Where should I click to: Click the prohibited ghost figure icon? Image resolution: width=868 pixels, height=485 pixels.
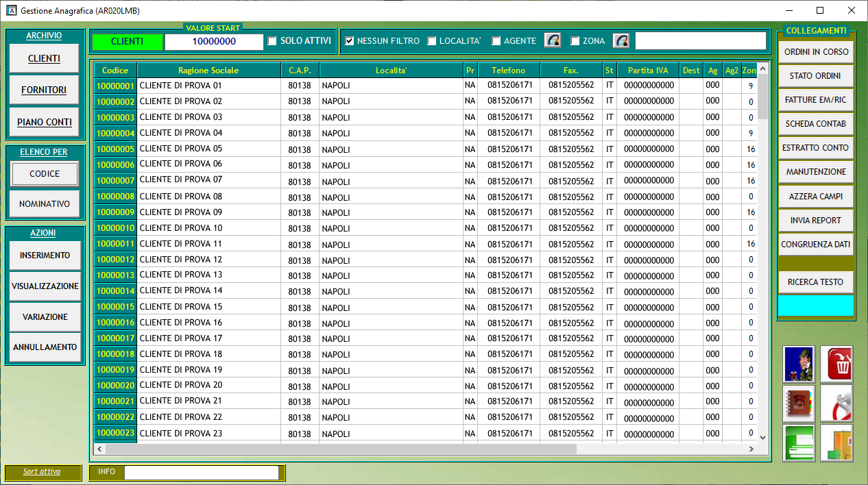837,403
